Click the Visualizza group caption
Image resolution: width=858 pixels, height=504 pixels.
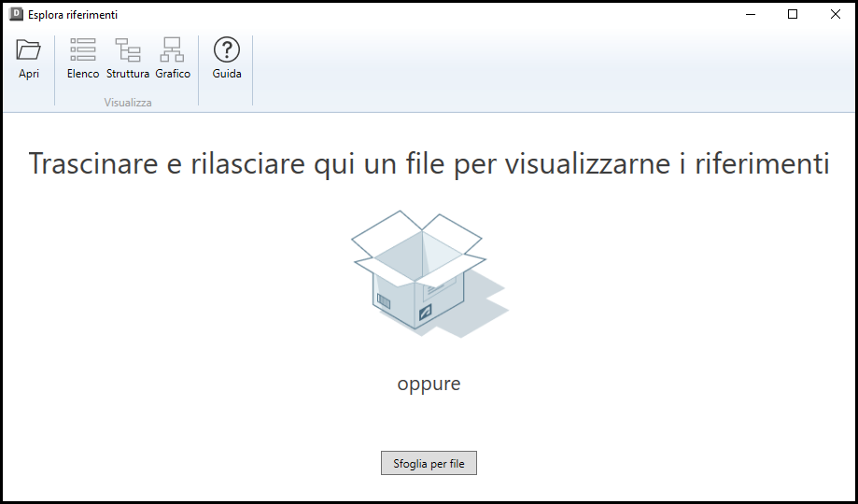click(x=128, y=103)
